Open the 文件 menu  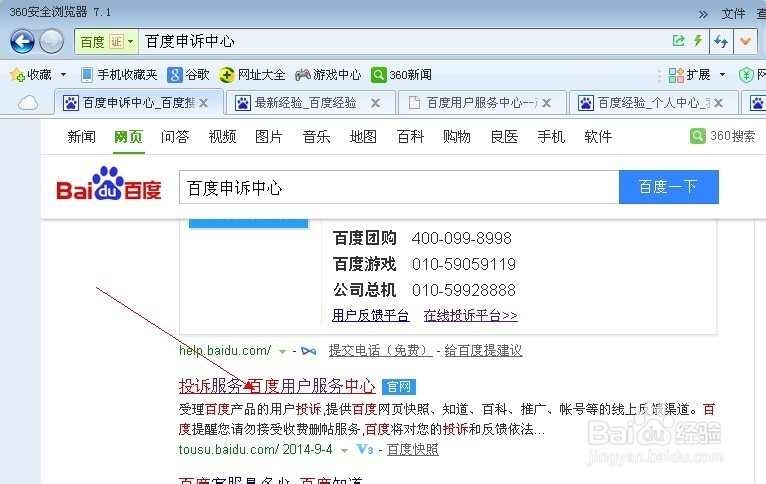pos(733,14)
